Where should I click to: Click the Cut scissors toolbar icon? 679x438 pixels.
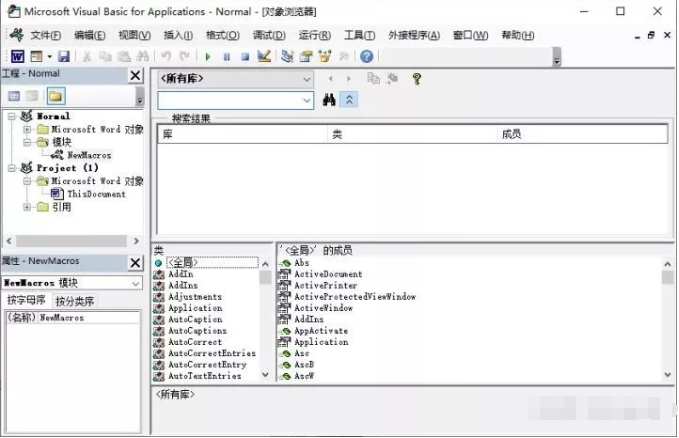click(87, 56)
